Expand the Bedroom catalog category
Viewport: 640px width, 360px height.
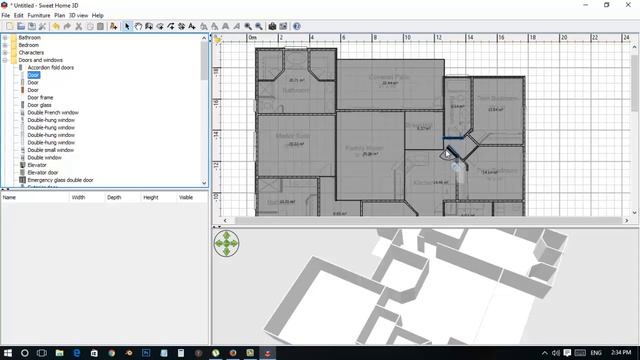click(x=5, y=45)
